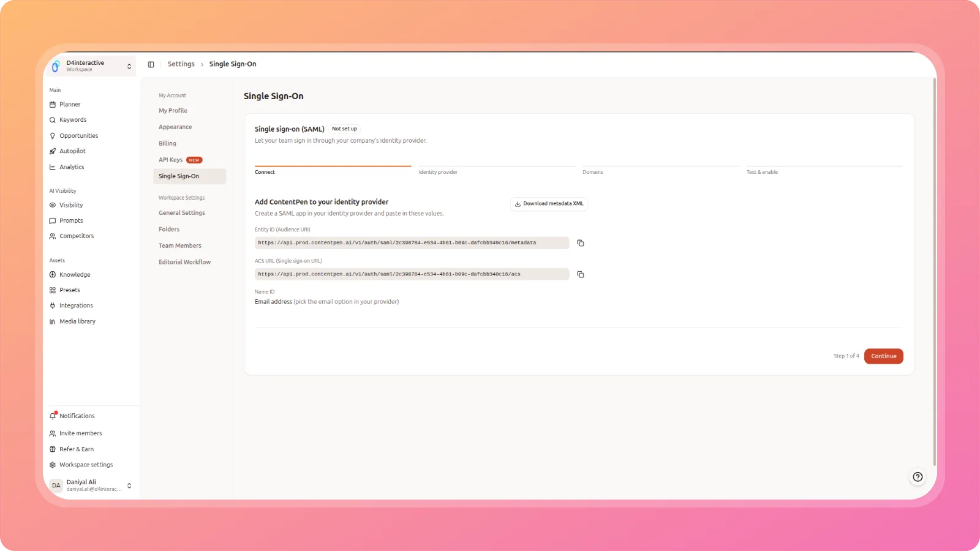Click the Continue button
Image resolution: width=980 pixels, height=551 pixels.
pos(883,356)
